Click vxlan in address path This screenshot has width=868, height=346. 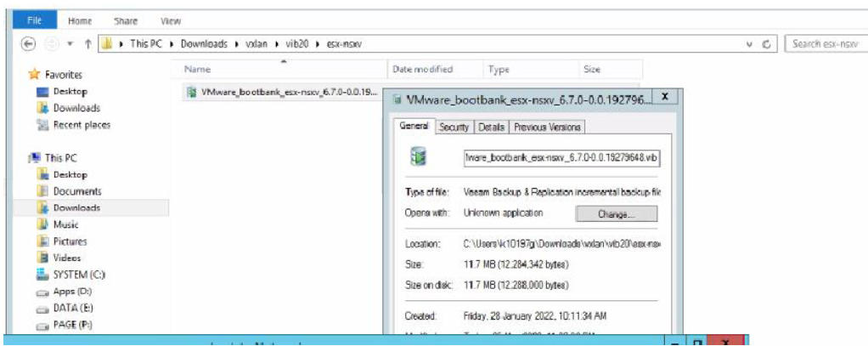257,44
